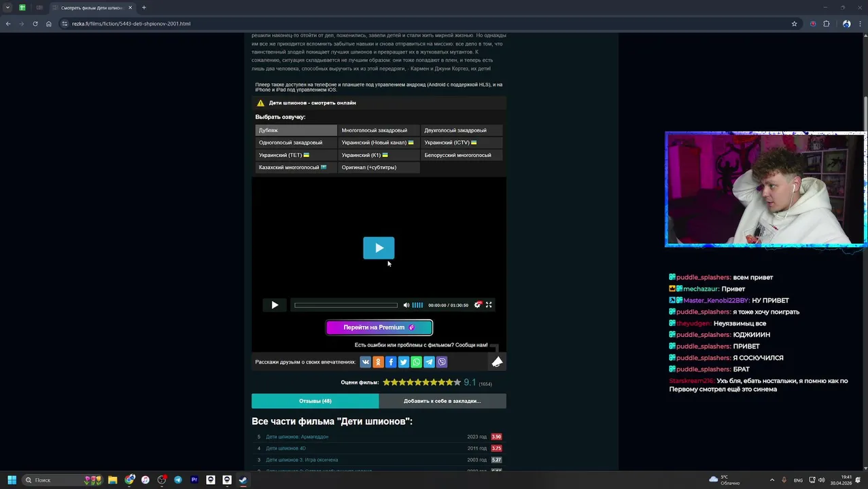Select Одноголосый закадровый voiceover
The height and width of the screenshot is (489, 868).
click(296, 143)
